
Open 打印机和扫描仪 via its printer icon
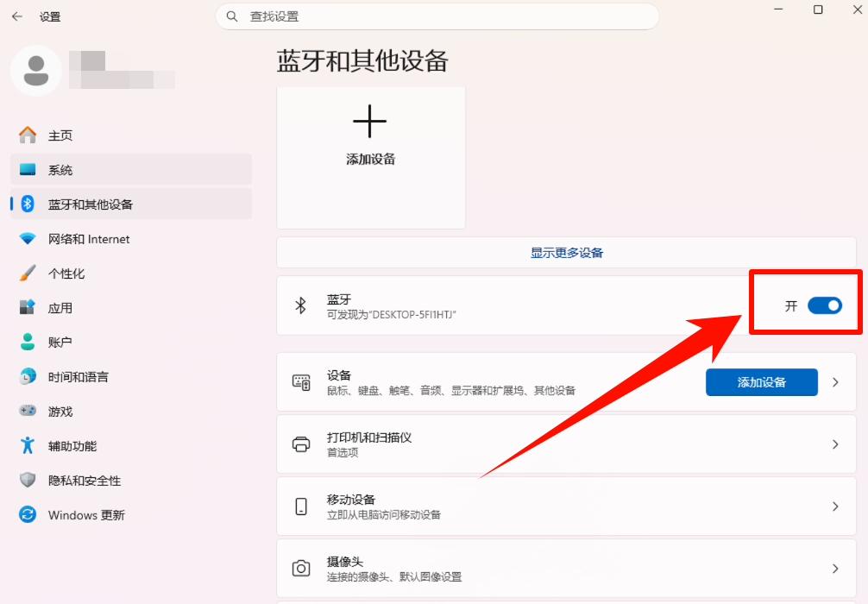click(x=301, y=444)
